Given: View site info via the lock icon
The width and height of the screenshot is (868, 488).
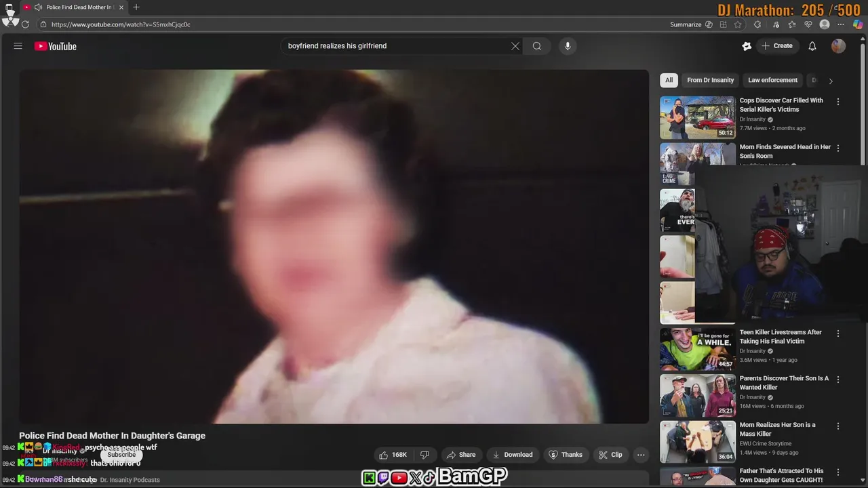Looking at the screenshot, I should [43, 24].
